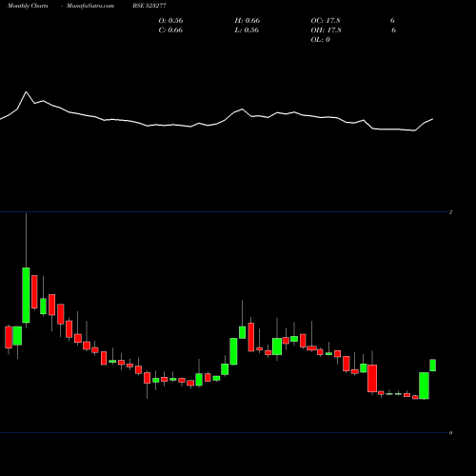Image resolution: width=476 pixels, height=476 pixels.
Task: Click the '0' price axis label
Action: click(450, 433)
